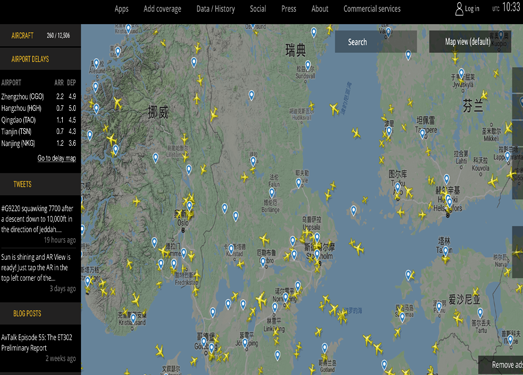Open Add coverage menu item
Screen dimensions: 523x375
coord(162,9)
